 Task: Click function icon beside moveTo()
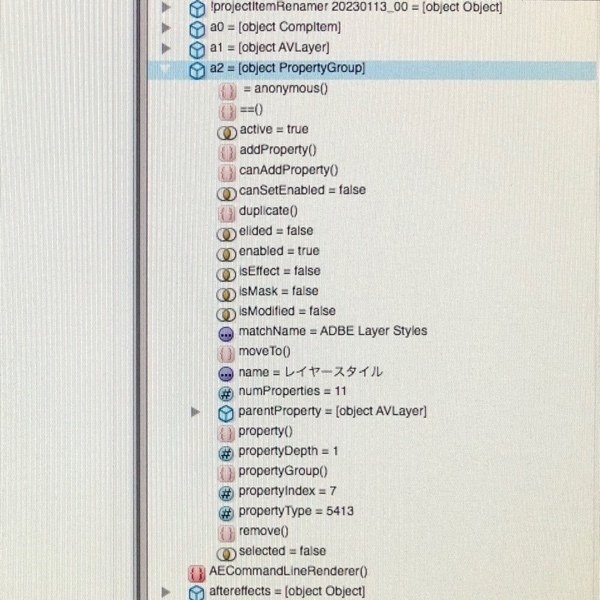[x=226, y=354]
